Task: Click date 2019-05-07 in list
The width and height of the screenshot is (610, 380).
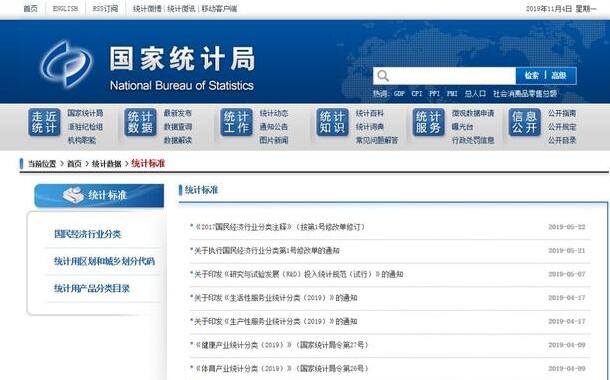Action: 567,274
